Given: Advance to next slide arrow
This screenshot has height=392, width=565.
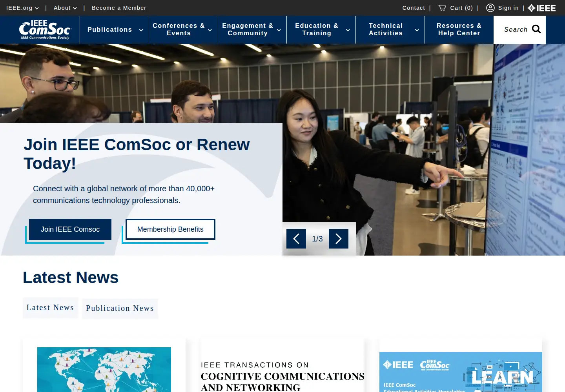Looking at the screenshot, I should [339, 239].
